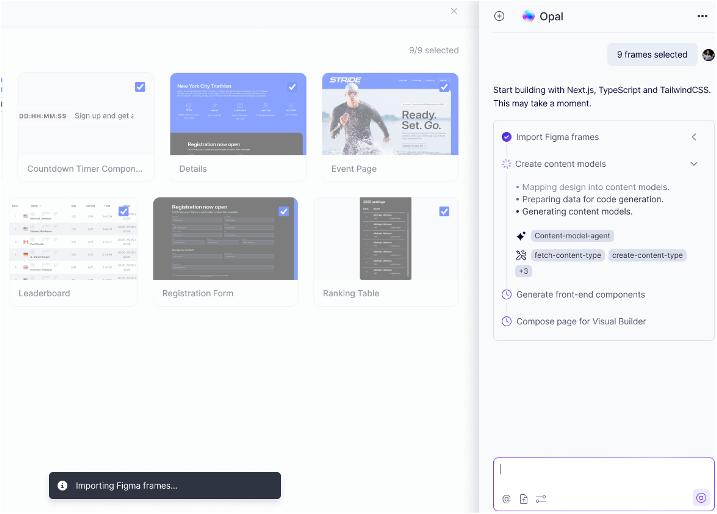
Task: Open the Leaderboard frame thumbnail
Action: (73, 238)
